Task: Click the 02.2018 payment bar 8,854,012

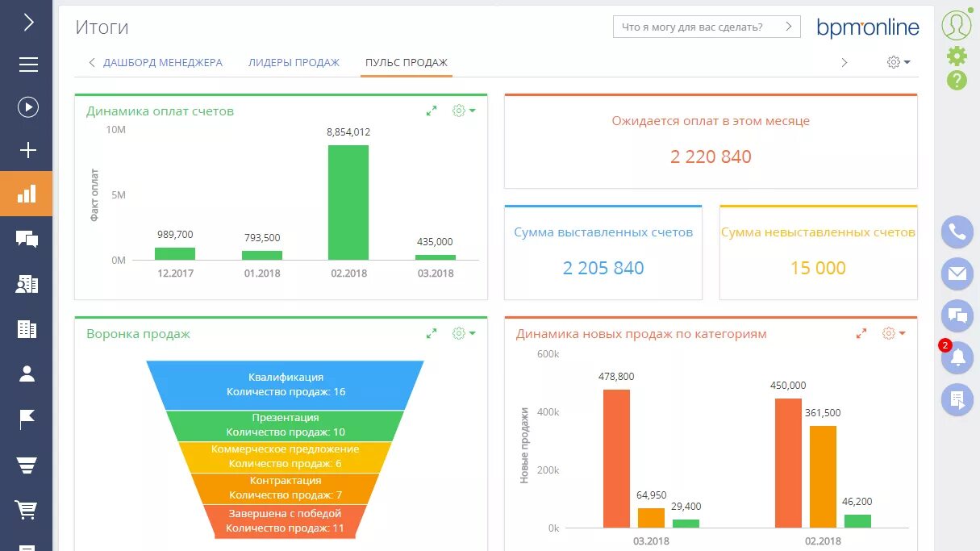Action: point(348,202)
